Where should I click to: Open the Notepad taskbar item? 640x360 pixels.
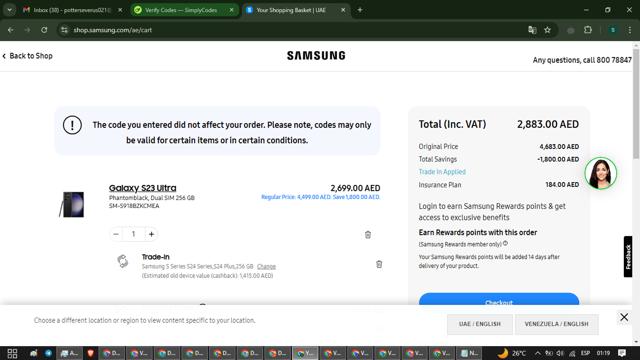click(x=469, y=353)
